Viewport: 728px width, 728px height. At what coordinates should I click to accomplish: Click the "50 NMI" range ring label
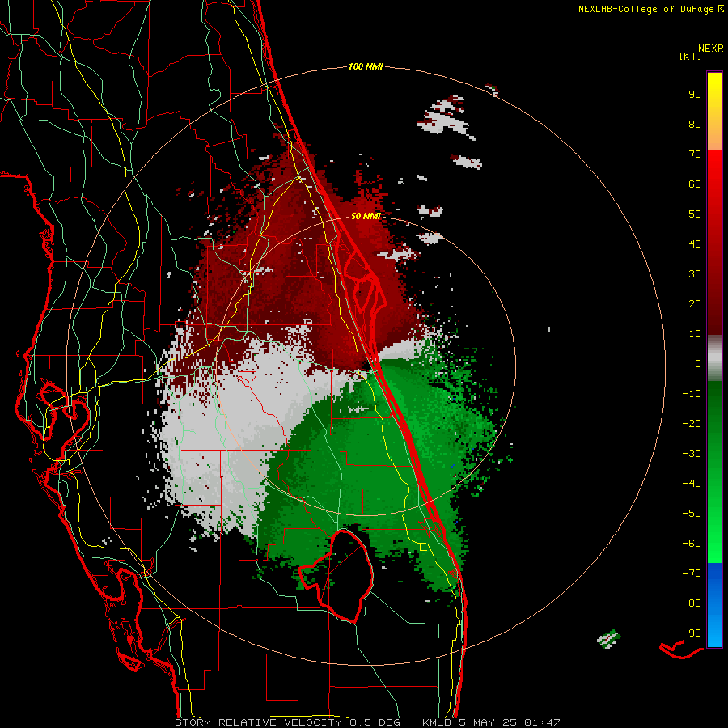(366, 216)
